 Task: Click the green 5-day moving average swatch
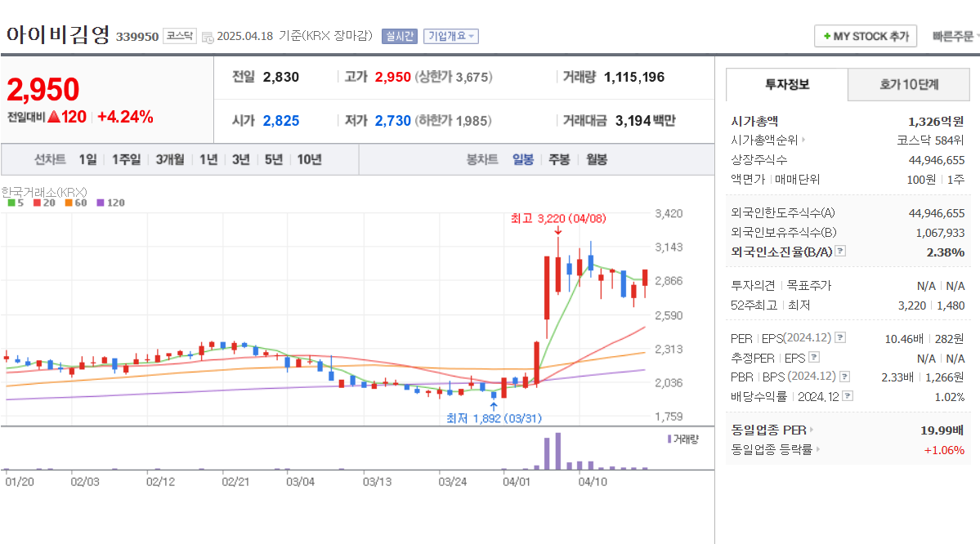11,203
